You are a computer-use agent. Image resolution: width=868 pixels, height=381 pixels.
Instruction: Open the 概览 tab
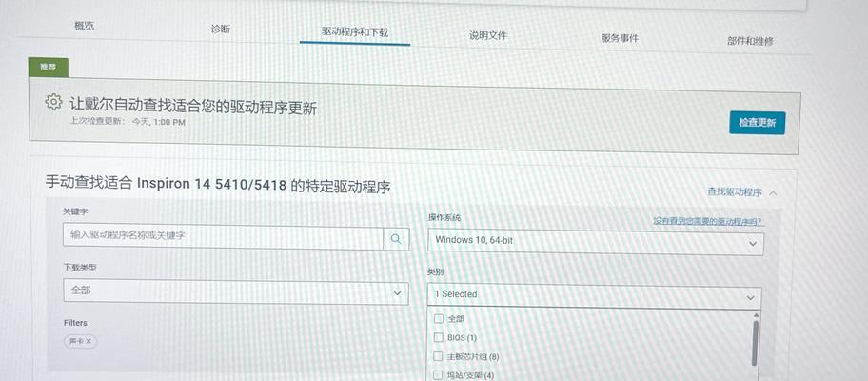pos(84,26)
